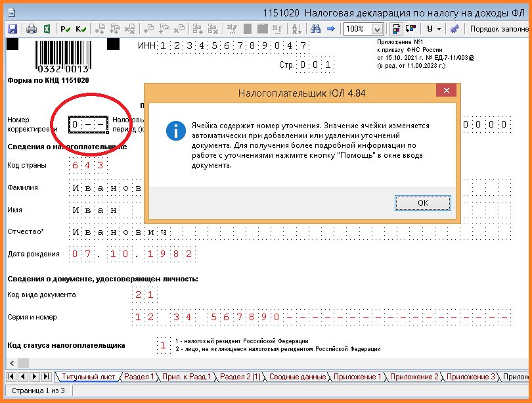
Task: Click the horizontal scrollbar left arrow
Action: 12,364
